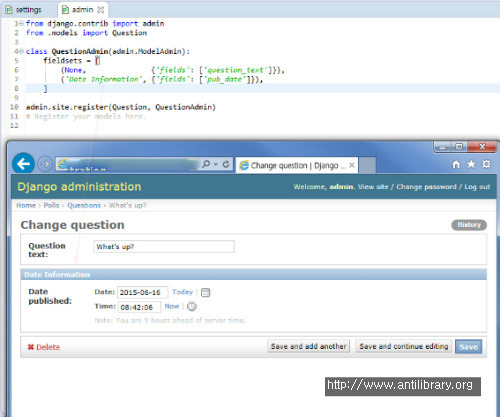This screenshot has width=500, height=417.
Task: Click the Time input field
Action: pyautogui.click(x=139, y=307)
